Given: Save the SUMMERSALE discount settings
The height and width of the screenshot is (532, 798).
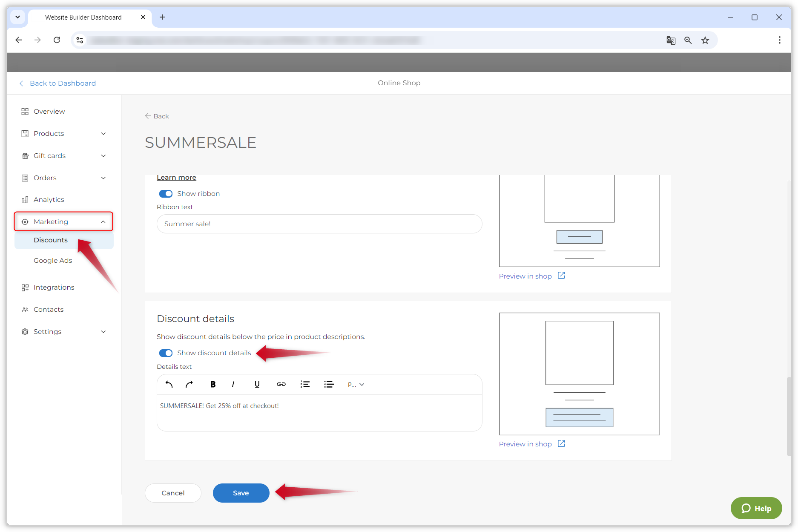Looking at the screenshot, I should coord(241,493).
